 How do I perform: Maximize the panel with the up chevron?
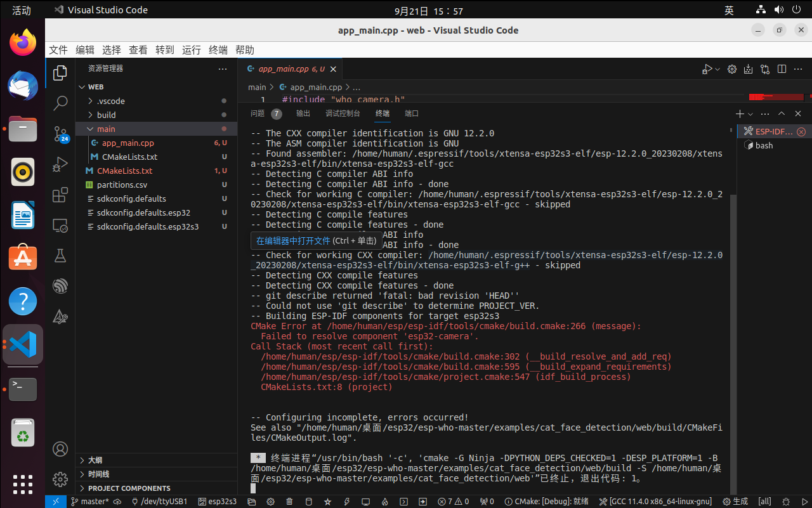(782, 114)
